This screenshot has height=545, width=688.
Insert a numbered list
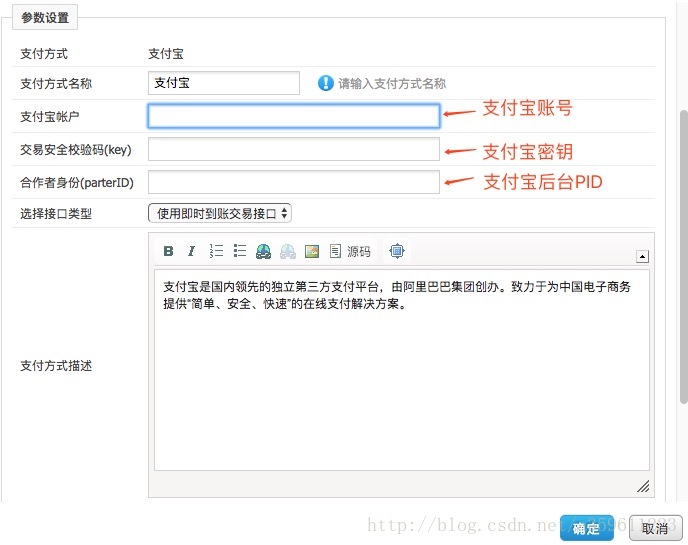pos(216,251)
